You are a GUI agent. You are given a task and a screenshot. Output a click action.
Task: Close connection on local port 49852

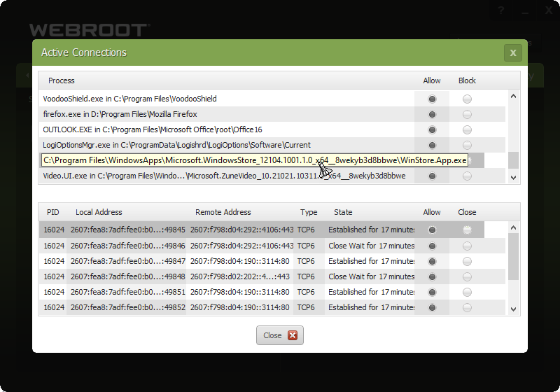coord(467,307)
